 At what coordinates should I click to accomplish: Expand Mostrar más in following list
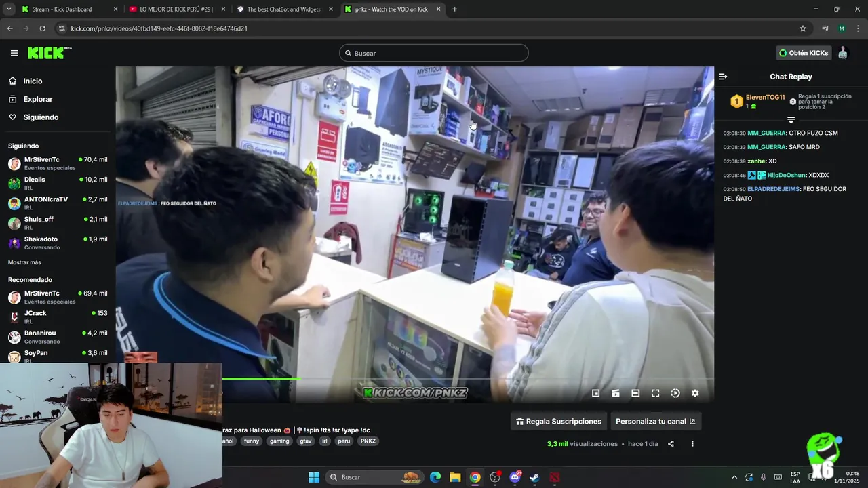click(24, 262)
